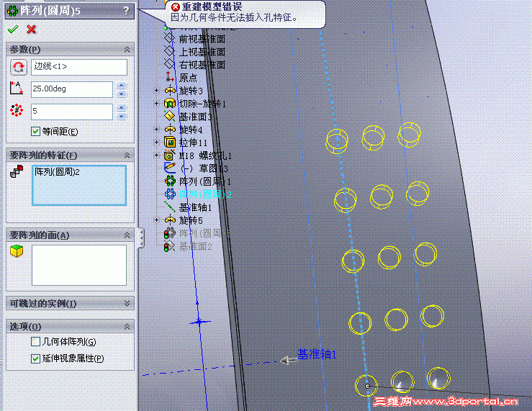Viewport: 532px width, 411px height.
Task: Click the M18 螺纹孔1 hole wizard icon
Action: (x=170, y=155)
